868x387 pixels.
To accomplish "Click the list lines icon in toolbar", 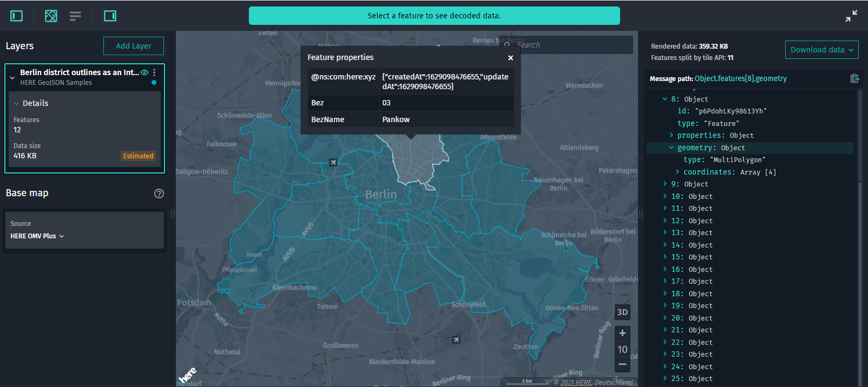I will point(75,16).
